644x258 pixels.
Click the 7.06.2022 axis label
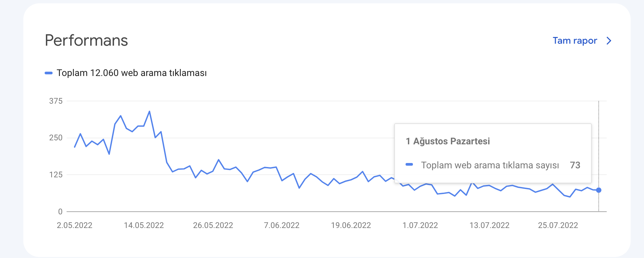pyautogui.click(x=282, y=225)
